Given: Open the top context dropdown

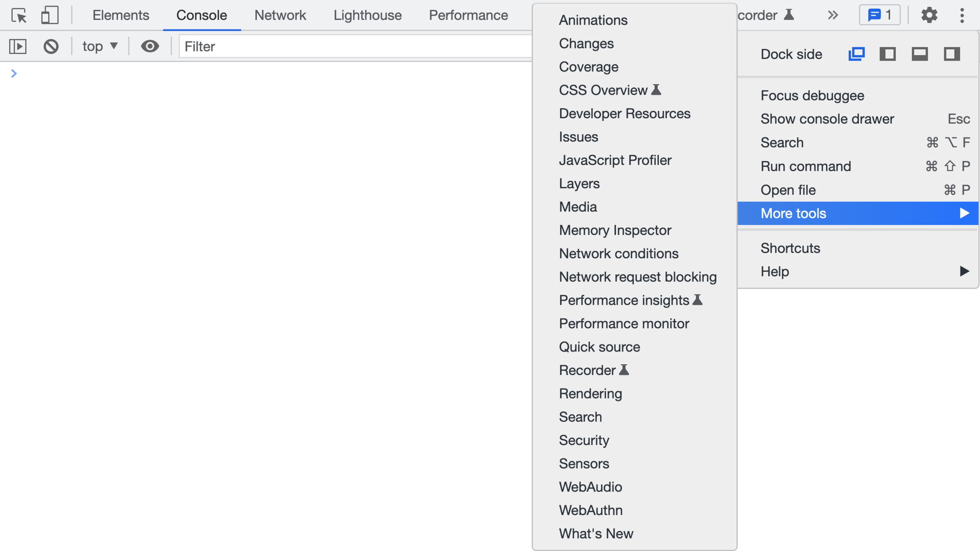Looking at the screenshot, I should (100, 46).
